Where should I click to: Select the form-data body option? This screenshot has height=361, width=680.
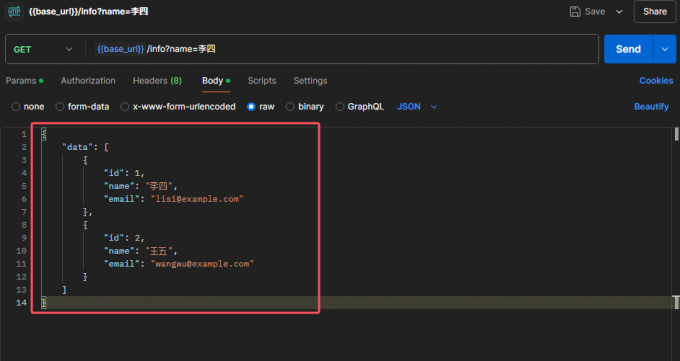coord(82,107)
